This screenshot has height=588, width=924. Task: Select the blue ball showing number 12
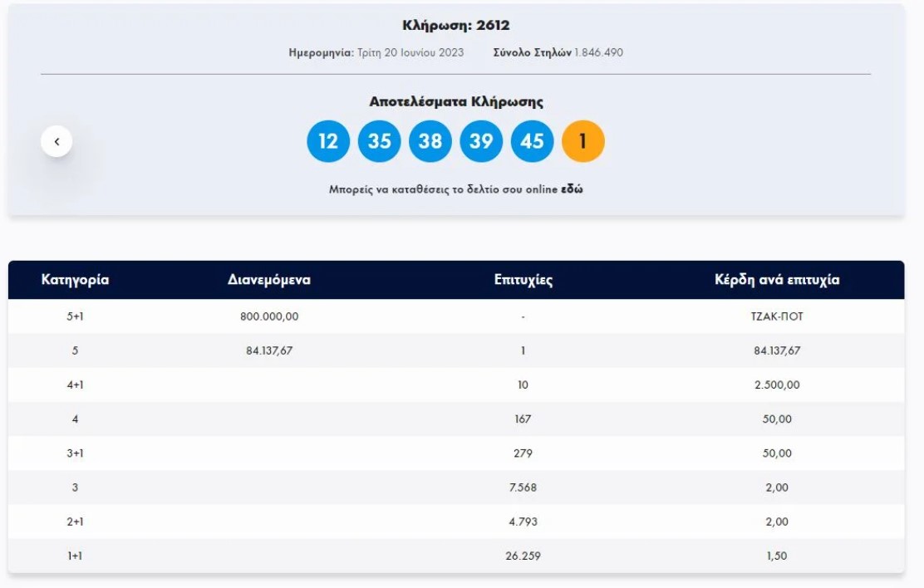click(328, 140)
